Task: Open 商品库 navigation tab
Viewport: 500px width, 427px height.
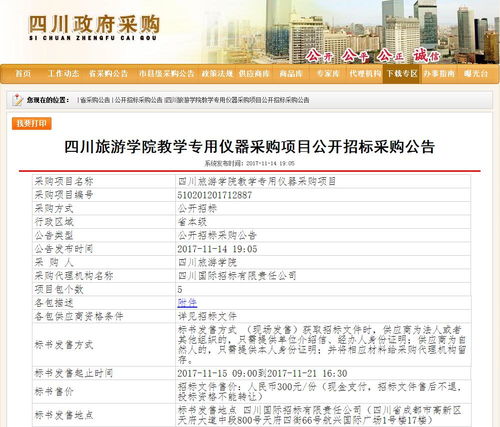Action: (291, 74)
